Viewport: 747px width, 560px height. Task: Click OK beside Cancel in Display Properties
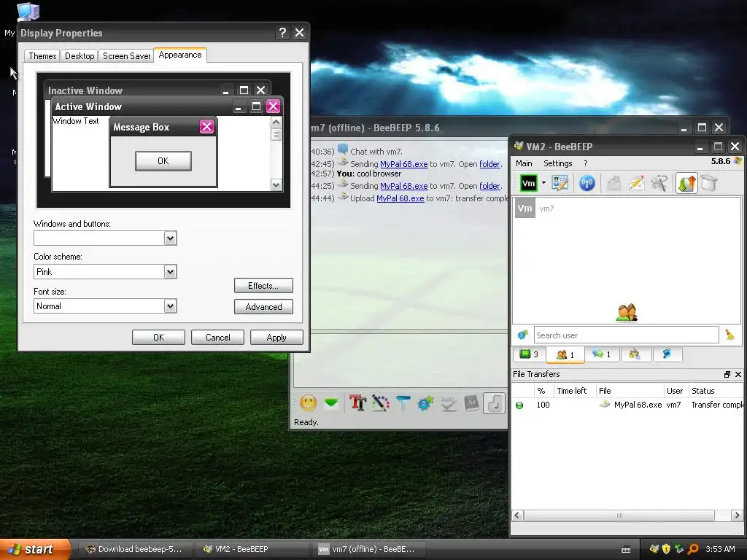[158, 337]
